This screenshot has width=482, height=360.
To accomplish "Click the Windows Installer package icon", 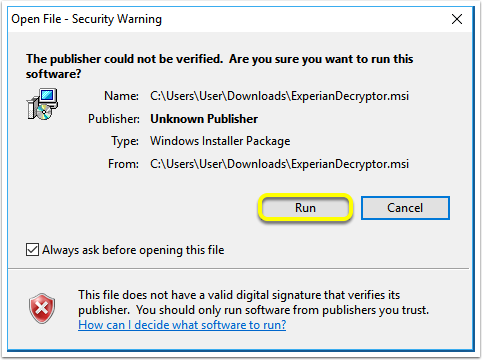I will click(42, 104).
